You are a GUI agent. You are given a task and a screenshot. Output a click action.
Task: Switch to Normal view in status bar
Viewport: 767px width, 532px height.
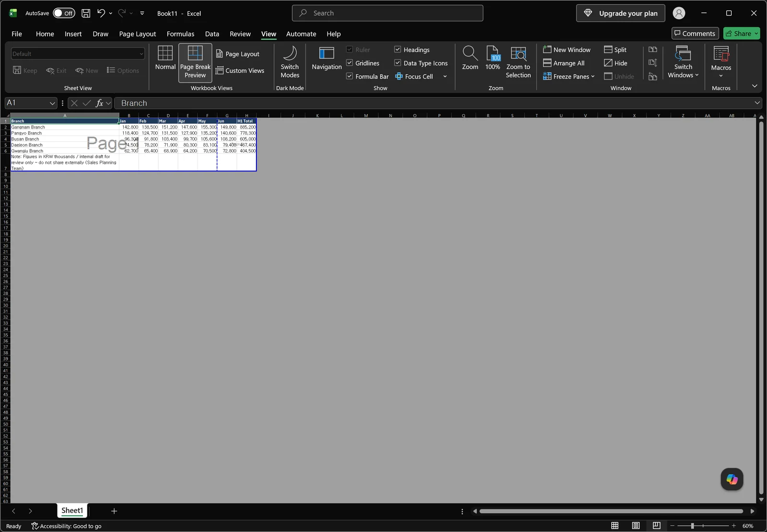click(x=615, y=526)
